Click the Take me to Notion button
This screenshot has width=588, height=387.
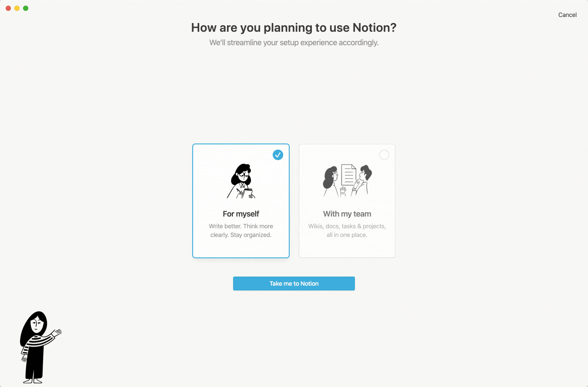point(294,284)
